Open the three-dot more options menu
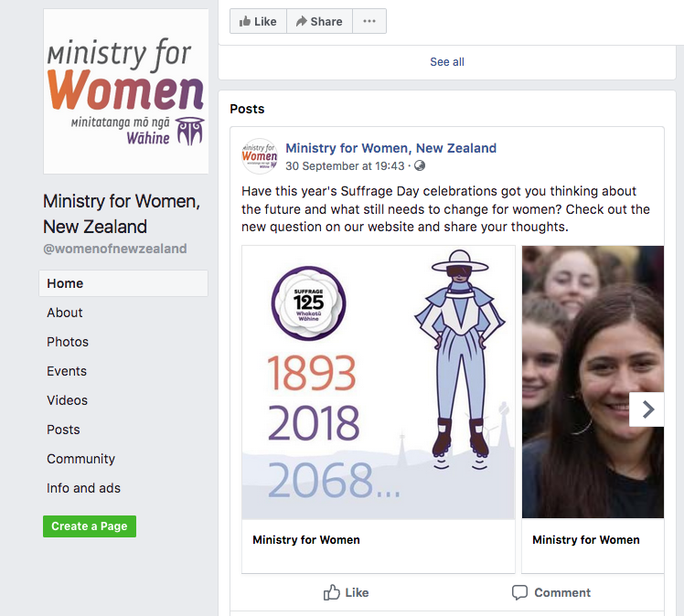 (369, 21)
